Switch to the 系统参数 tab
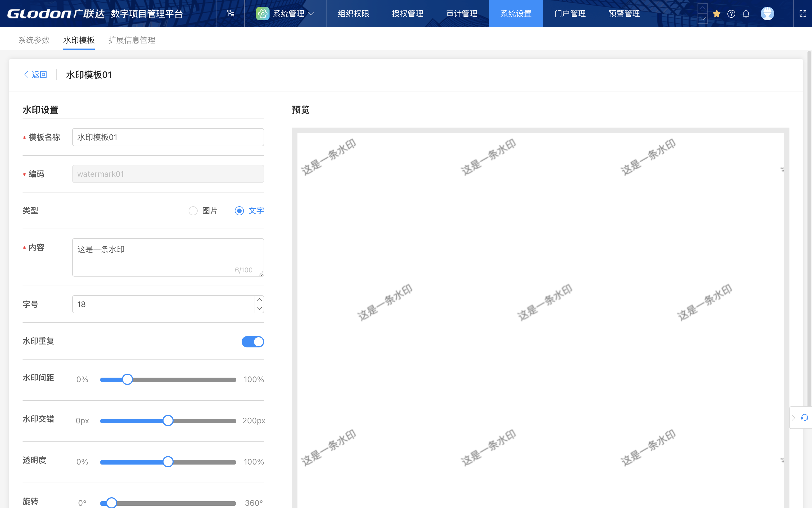This screenshot has width=812, height=508. coord(34,40)
